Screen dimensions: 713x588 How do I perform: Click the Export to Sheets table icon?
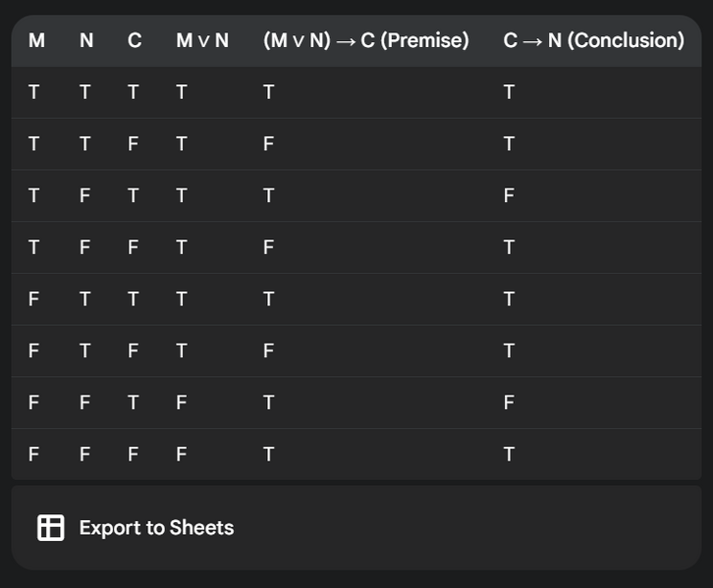tap(50, 527)
